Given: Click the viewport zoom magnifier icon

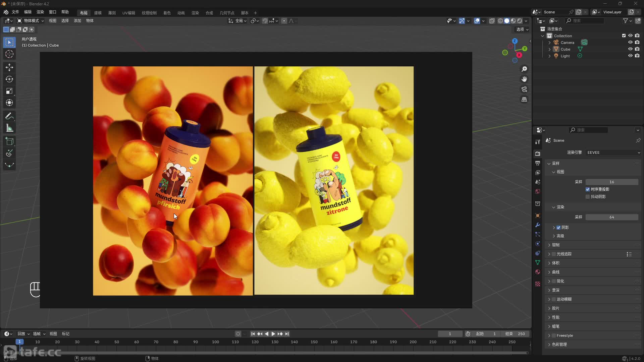Looking at the screenshot, I should (x=524, y=69).
